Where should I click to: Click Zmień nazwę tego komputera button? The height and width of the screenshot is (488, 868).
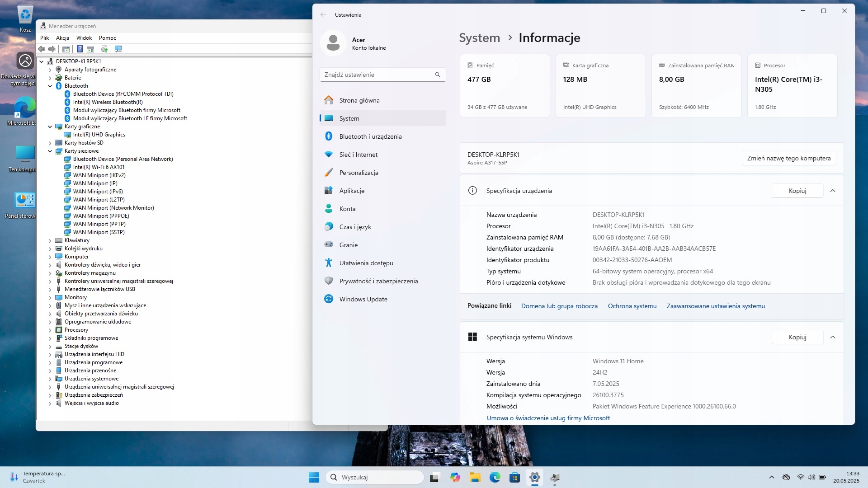(x=788, y=158)
